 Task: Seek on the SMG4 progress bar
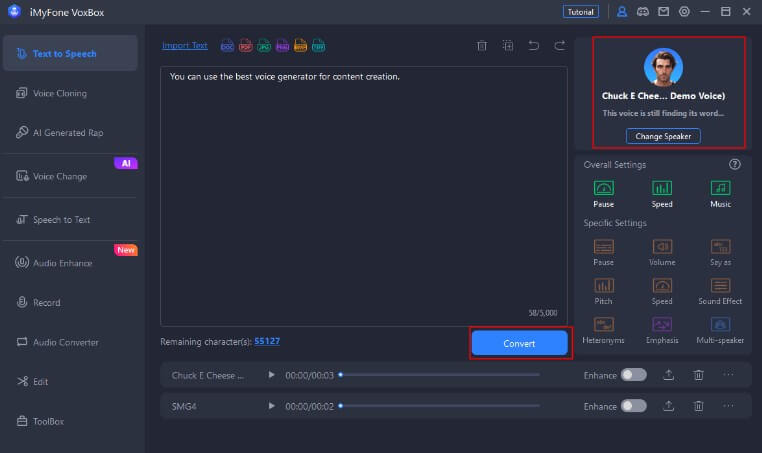click(x=439, y=406)
